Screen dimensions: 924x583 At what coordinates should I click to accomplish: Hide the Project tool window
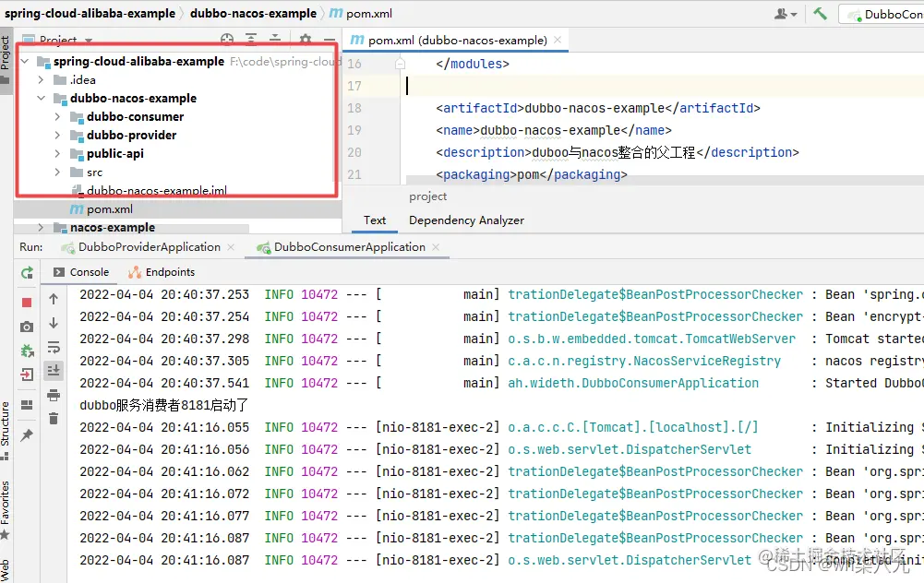(x=330, y=40)
